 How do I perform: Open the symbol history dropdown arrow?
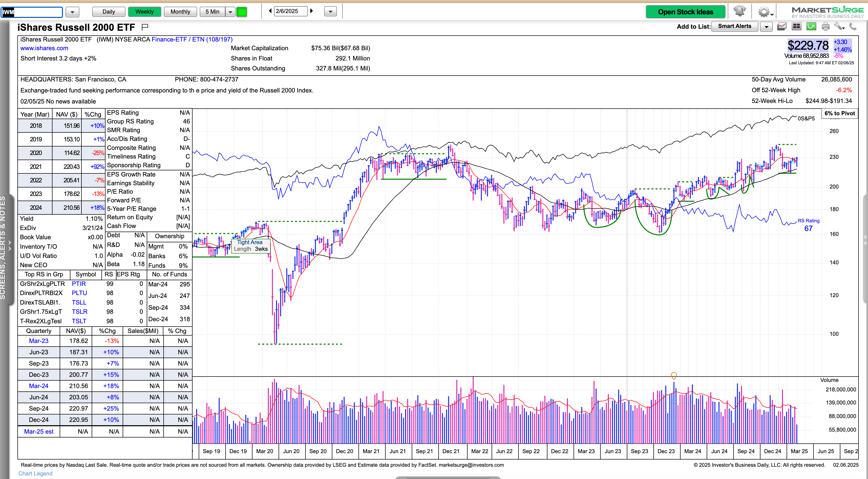[x=72, y=12]
